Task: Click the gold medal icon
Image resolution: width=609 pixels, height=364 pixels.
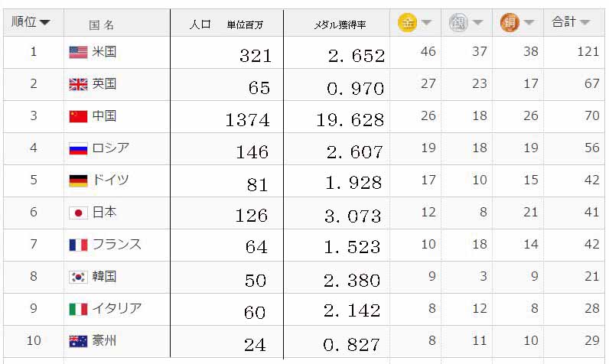Action: pyautogui.click(x=408, y=23)
